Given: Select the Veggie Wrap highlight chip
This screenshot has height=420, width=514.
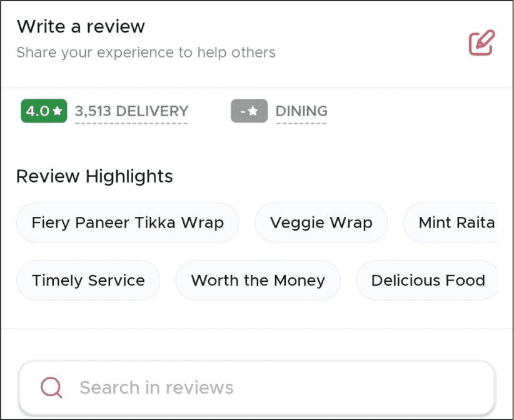Looking at the screenshot, I should pyautogui.click(x=321, y=222).
